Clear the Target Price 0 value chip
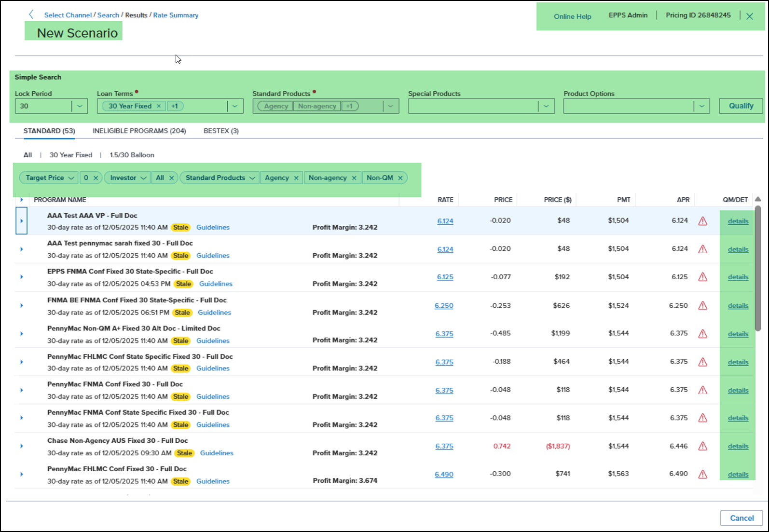 click(96, 178)
